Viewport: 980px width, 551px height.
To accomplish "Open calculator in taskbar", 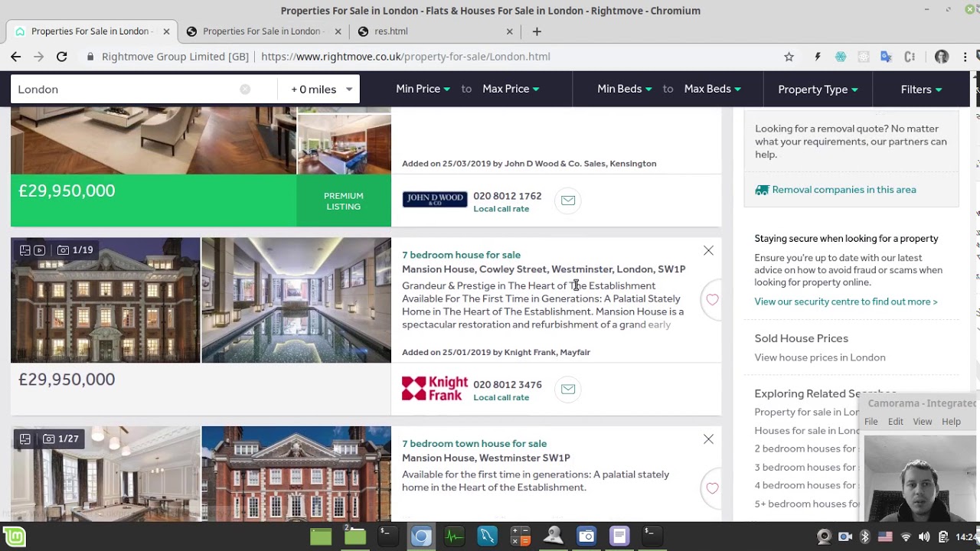I will pyautogui.click(x=521, y=536).
